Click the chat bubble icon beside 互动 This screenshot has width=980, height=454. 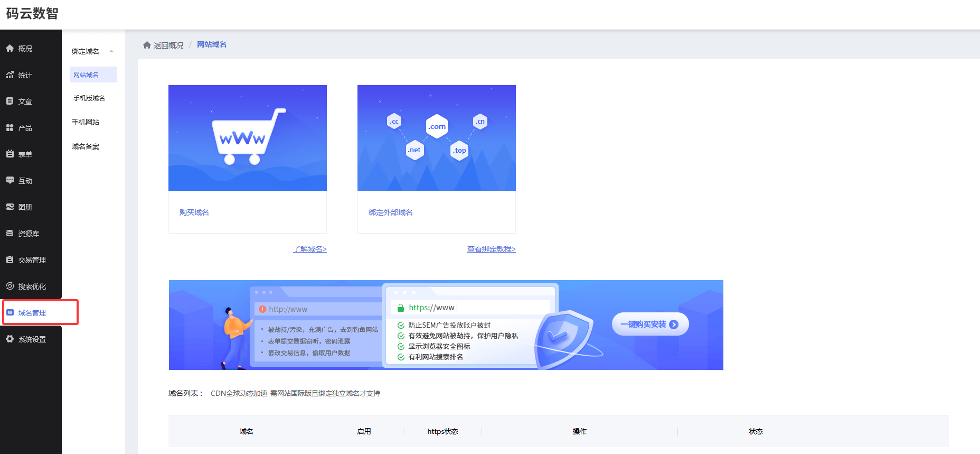pyautogui.click(x=10, y=180)
